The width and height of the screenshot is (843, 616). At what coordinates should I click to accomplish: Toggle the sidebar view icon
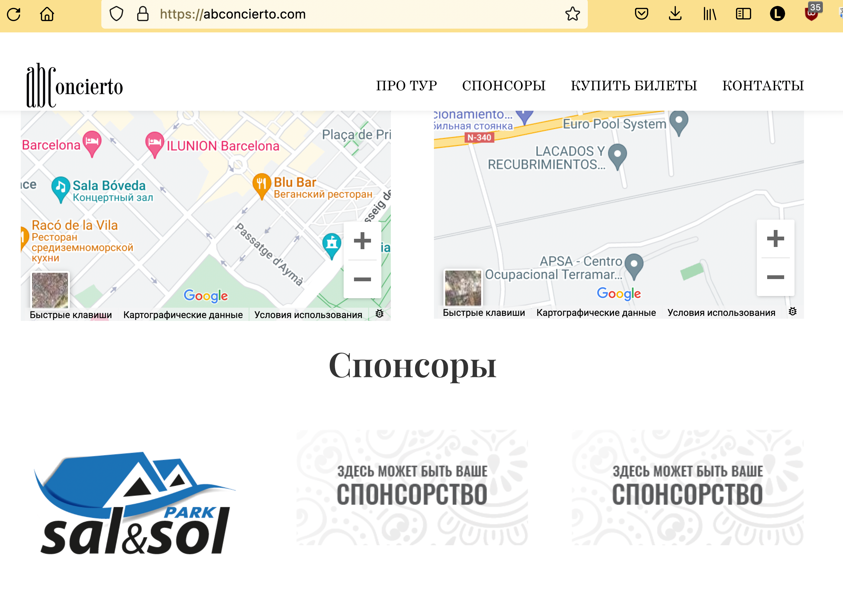[x=743, y=14]
